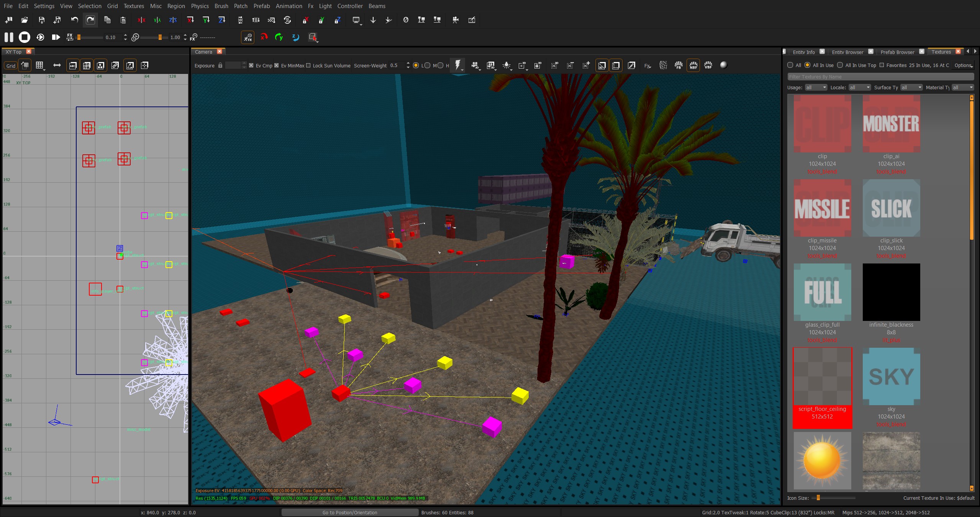Click the green Rotate Y axis icon
The height and width of the screenshot is (517, 980).
(x=206, y=20)
